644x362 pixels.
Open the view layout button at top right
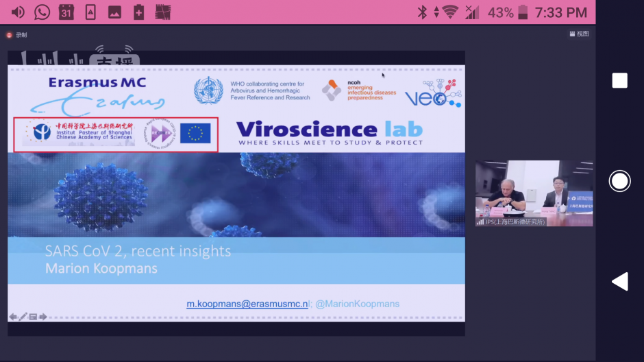tap(579, 34)
